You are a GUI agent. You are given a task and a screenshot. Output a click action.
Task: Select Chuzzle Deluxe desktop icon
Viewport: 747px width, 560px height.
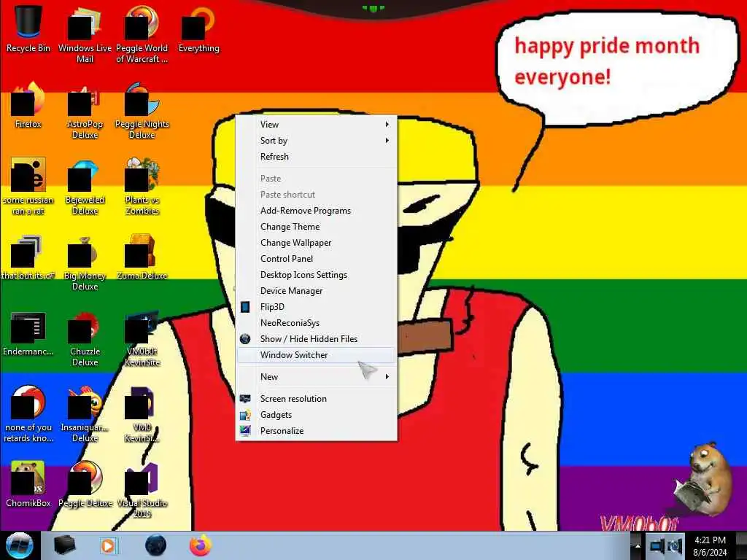pos(85,338)
